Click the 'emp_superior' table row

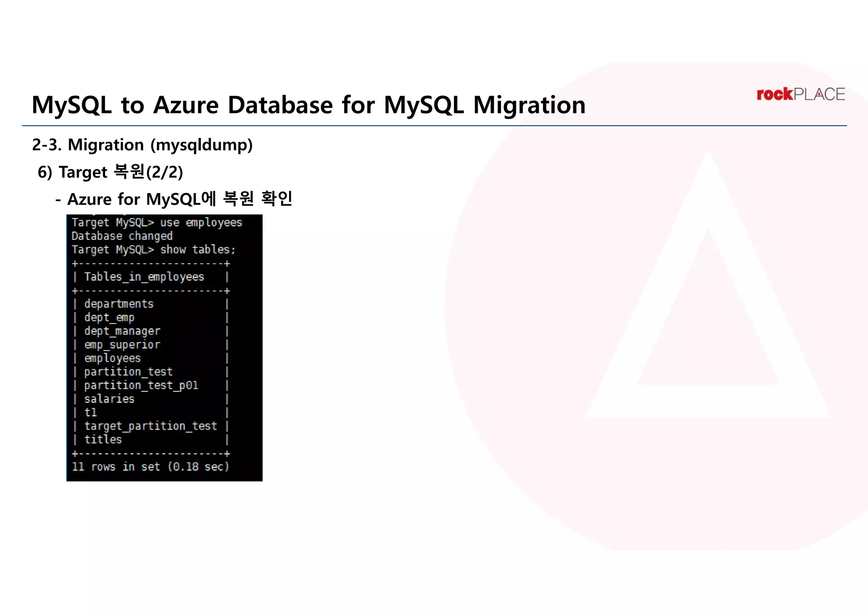coord(151,344)
